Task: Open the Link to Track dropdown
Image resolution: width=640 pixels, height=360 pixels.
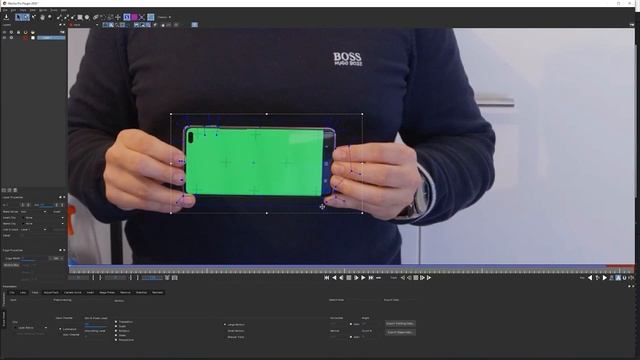Action: [x=33, y=229]
